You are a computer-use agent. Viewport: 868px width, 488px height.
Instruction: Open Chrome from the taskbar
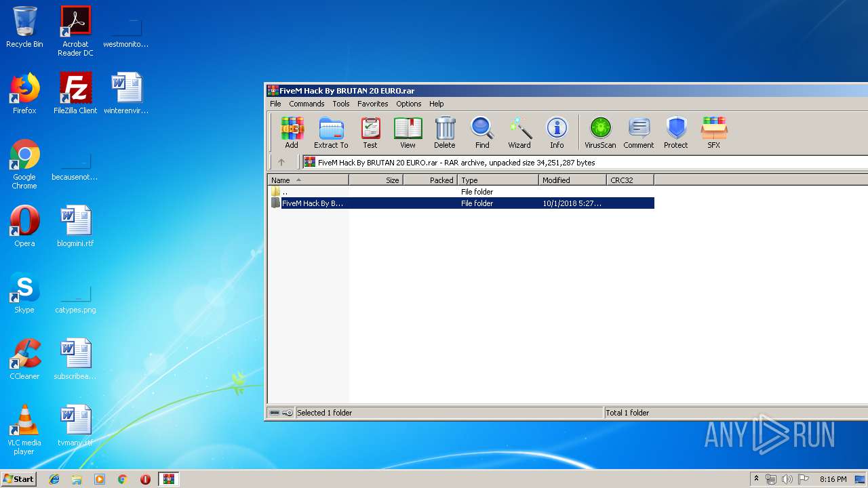click(x=122, y=479)
